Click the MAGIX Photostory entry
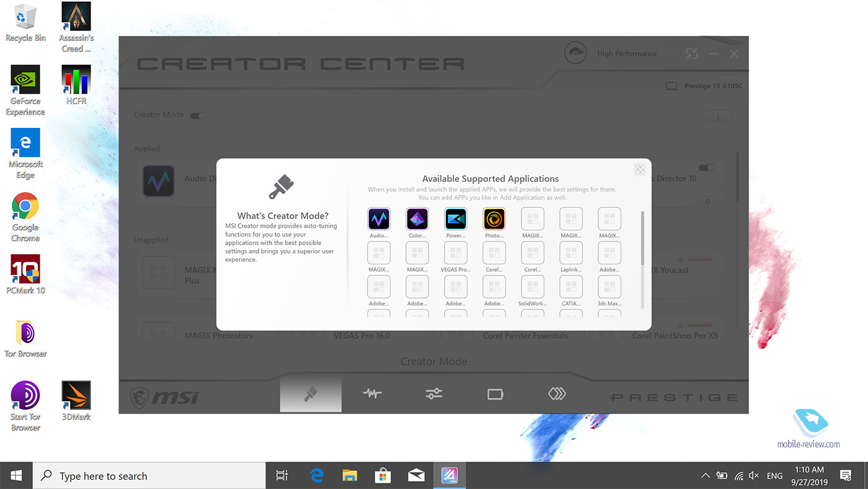Image resolution: width=868 pixels, height=489 pixels. (219, 336)
